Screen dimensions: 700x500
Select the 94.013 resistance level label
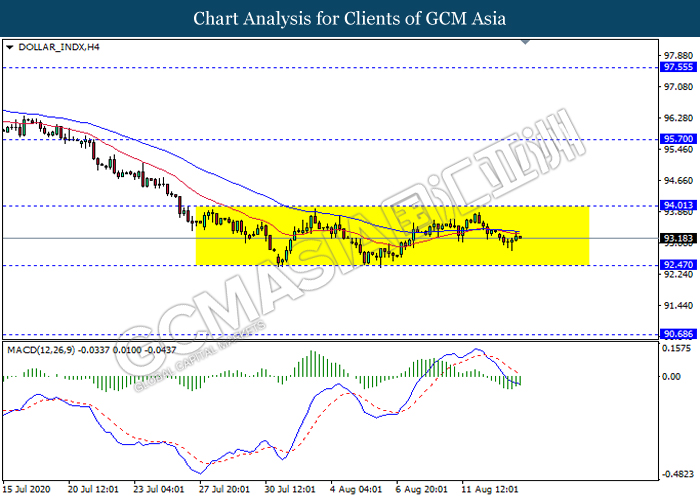678,205
